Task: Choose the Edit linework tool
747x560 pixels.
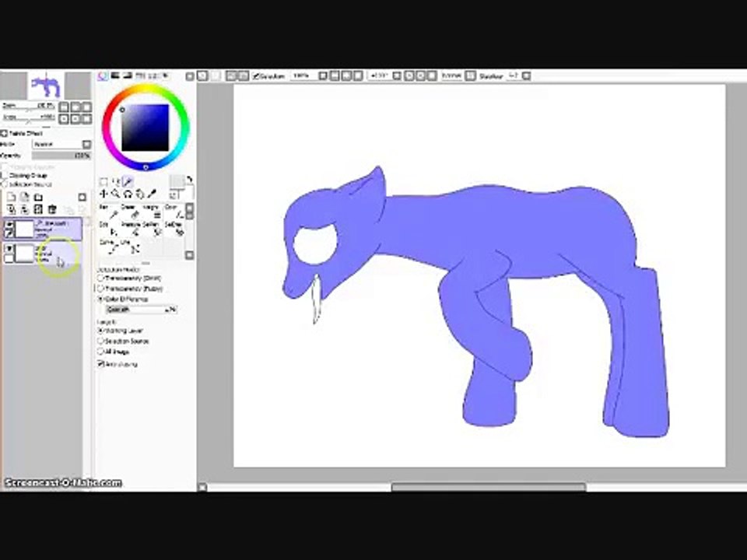Action: point(109,229)
